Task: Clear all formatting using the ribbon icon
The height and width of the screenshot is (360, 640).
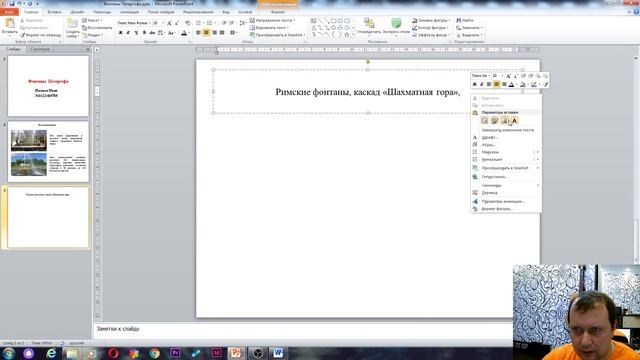Action: [187, 23]
